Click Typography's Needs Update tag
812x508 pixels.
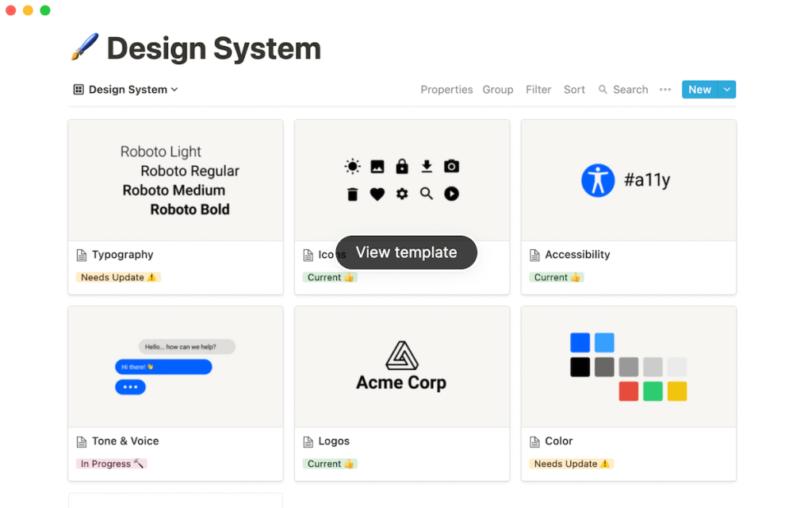(118, 277)
